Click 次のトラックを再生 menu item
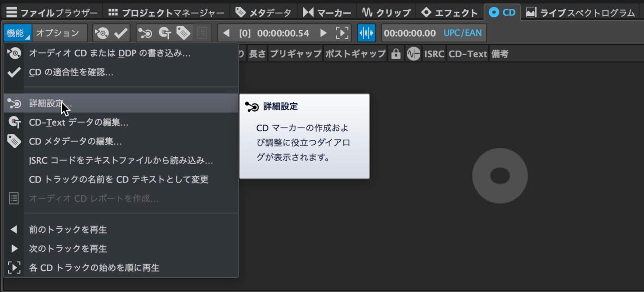The image size is (644, 292). tap(121, 249)
